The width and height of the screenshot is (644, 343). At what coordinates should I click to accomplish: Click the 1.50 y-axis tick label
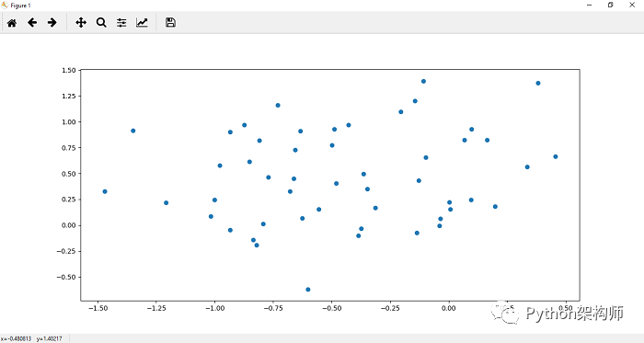coord(69,70)
